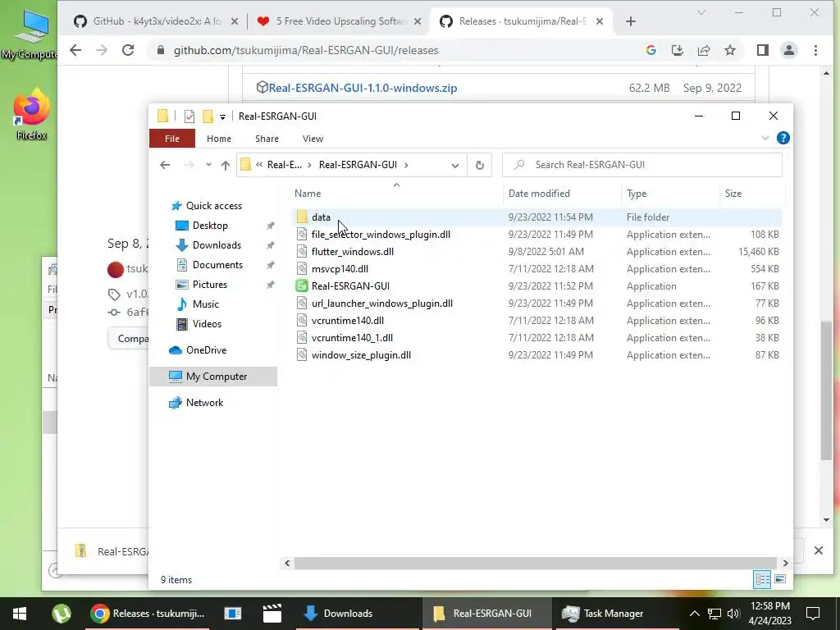Click the Real-E... breadcrumb segment
The height and width of the screenshot is (630, 840).
click(285, 165)
